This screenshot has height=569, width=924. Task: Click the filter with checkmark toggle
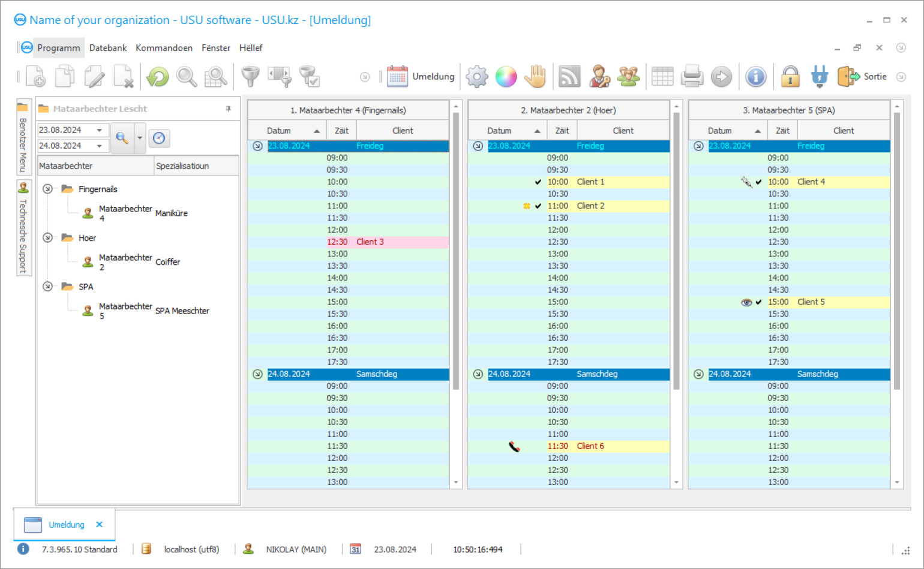[x=309, y=76]
